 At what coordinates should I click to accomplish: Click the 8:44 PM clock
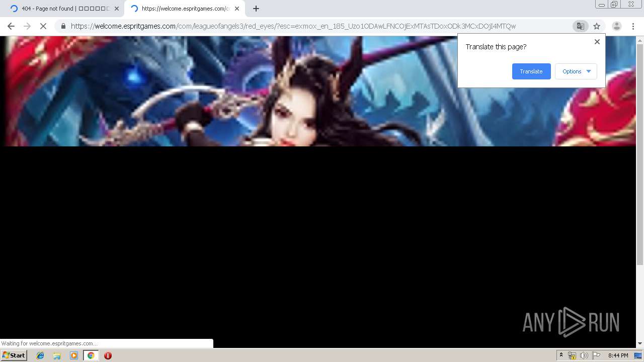tap(618, 355)
